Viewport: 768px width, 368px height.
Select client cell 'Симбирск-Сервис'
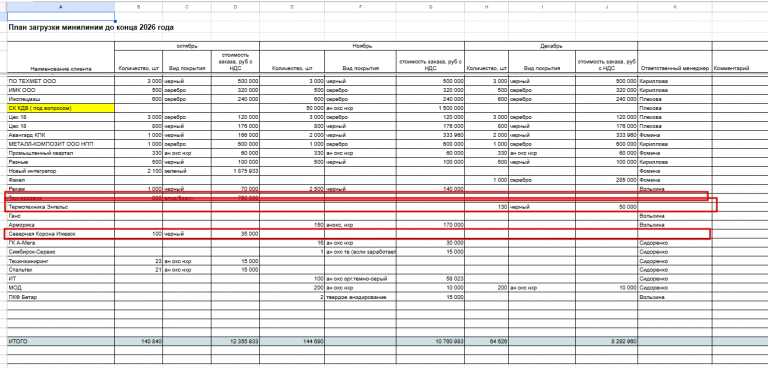click(61, 252)
